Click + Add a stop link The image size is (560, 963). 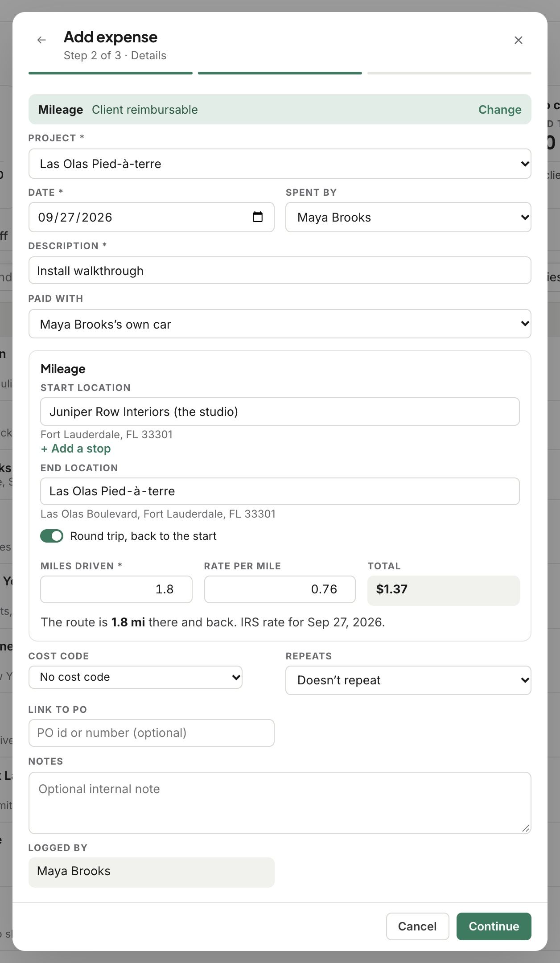76,449
